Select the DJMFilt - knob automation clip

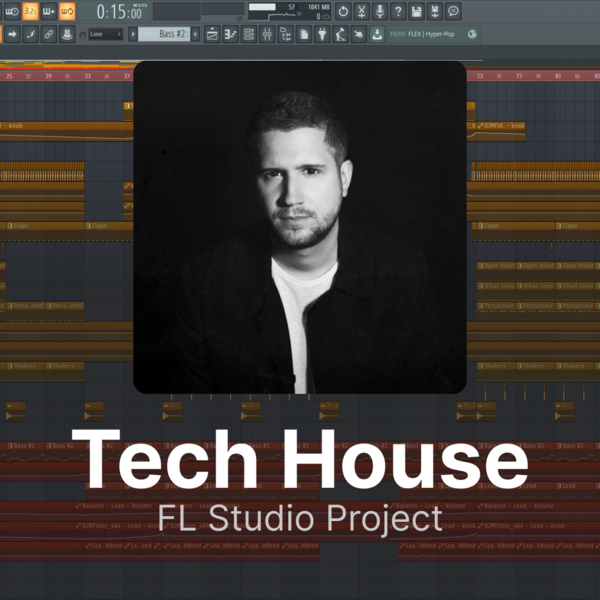click(x=501, y=131)
